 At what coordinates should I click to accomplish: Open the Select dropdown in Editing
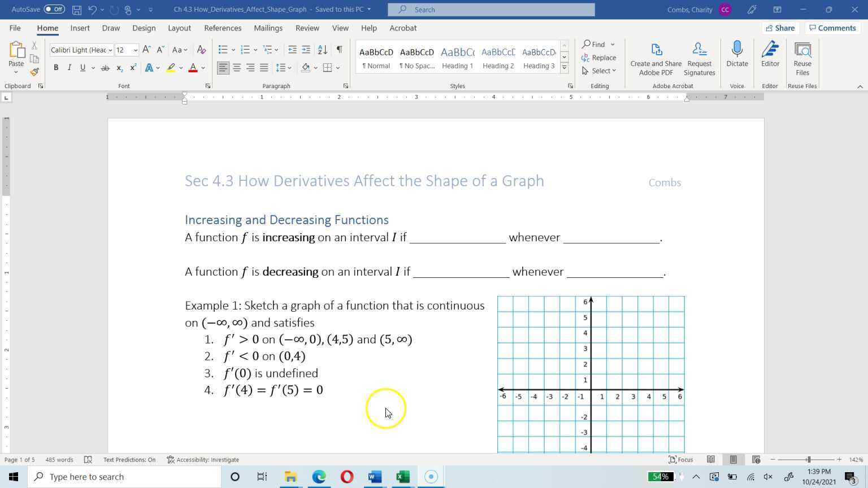[x=599, y=71]
